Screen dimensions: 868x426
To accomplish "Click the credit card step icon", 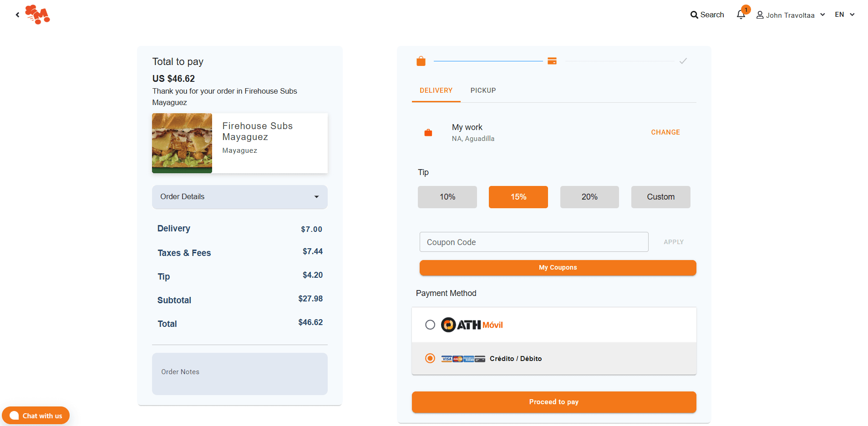I will pos(552,61).
